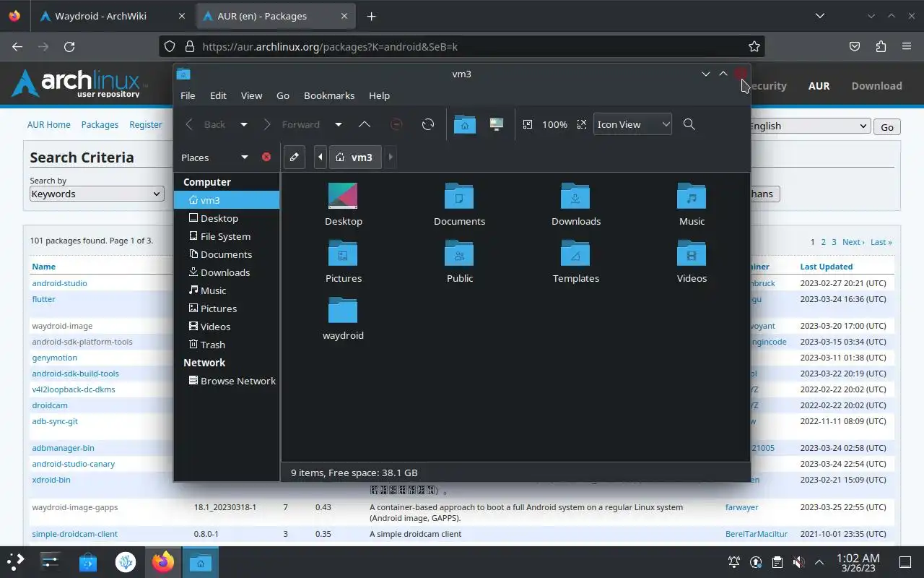This screenshot has height=578, width=924.
Task: Click the Back arrow in the file manager
Action: pyautogui.click(x=189, y=124)
